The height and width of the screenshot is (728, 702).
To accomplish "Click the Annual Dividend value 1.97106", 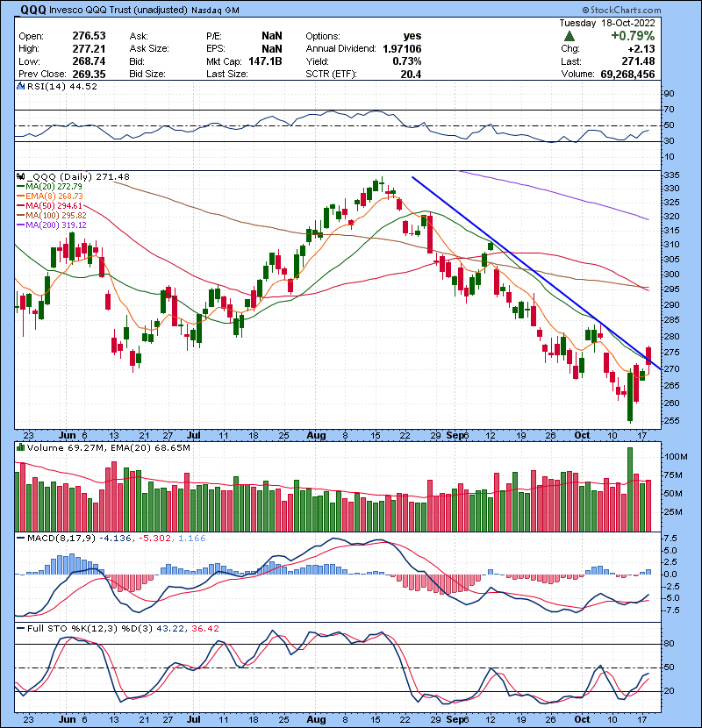I will tap(402, 49).
